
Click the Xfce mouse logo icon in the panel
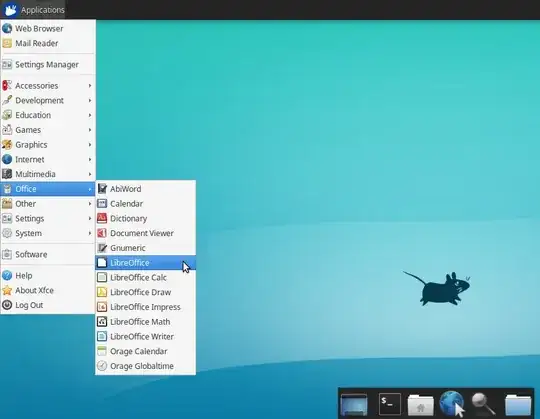pos(10,10)
